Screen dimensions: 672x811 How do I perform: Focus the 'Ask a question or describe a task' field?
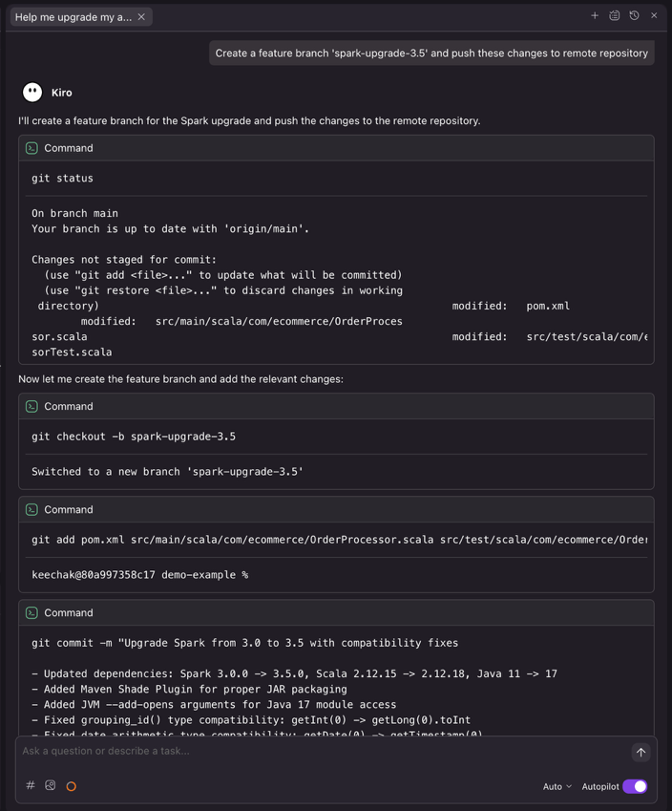click(315, 751)
